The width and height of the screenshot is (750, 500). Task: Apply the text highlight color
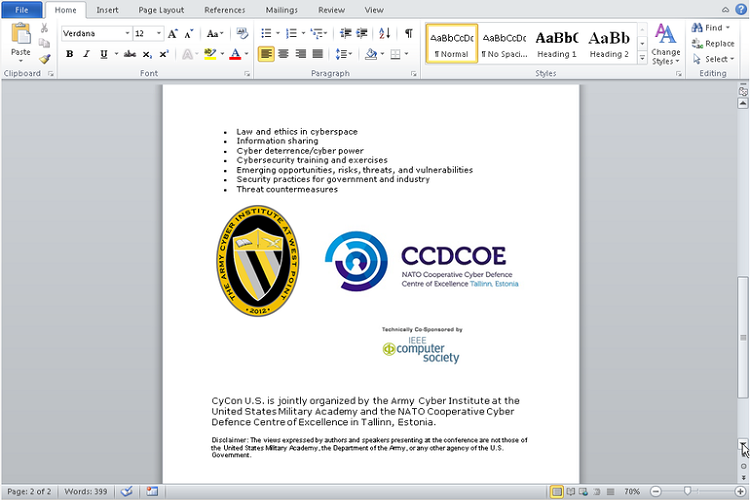tap(210, 54)
